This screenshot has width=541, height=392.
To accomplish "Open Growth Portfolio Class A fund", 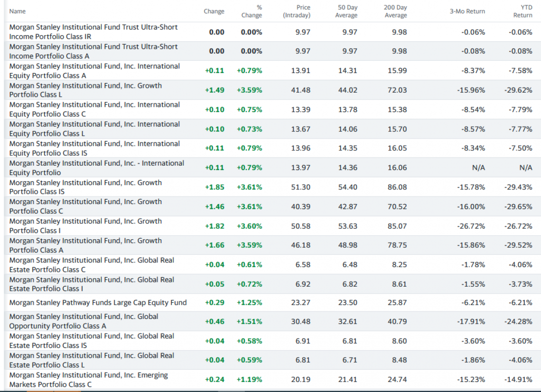I will 85,245.
